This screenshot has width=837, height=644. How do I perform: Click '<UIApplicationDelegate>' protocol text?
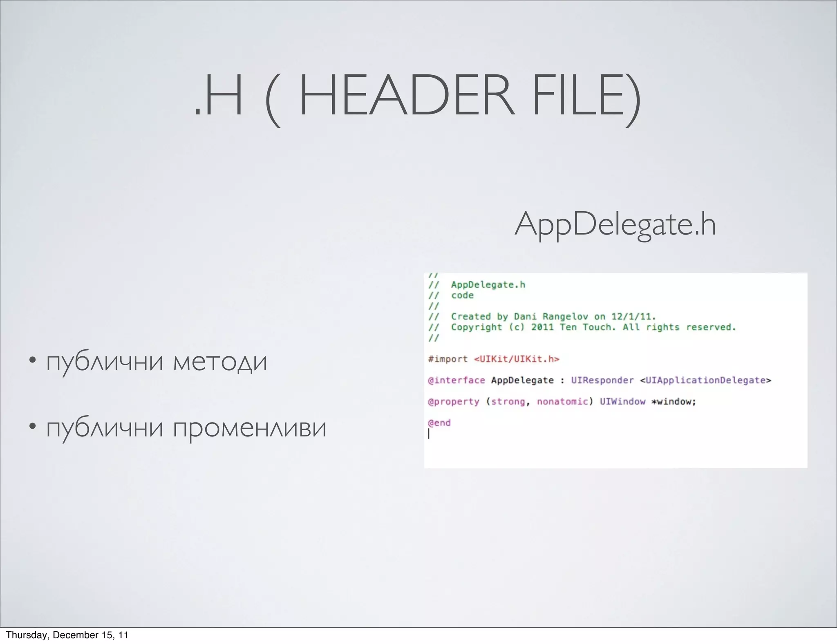coord(705,380)
